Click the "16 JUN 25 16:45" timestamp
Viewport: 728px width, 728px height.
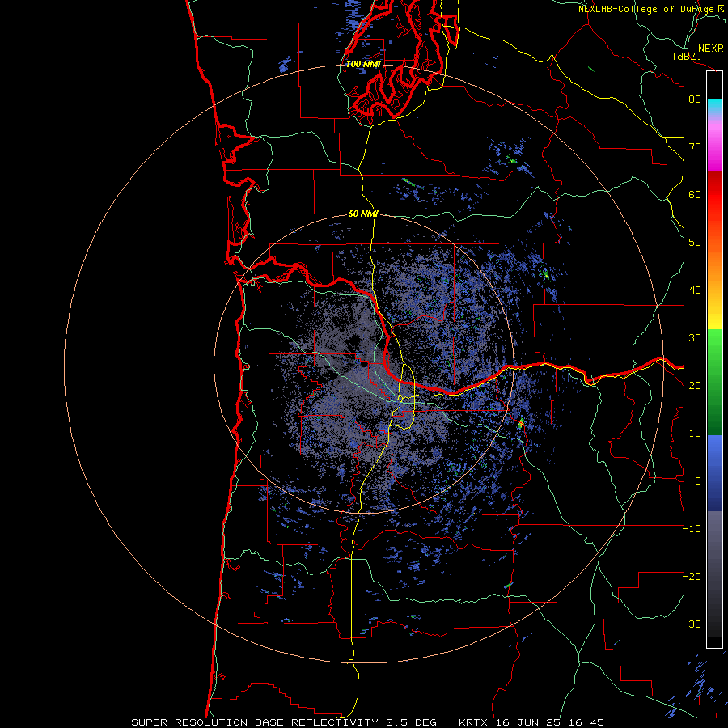(550, 722)
